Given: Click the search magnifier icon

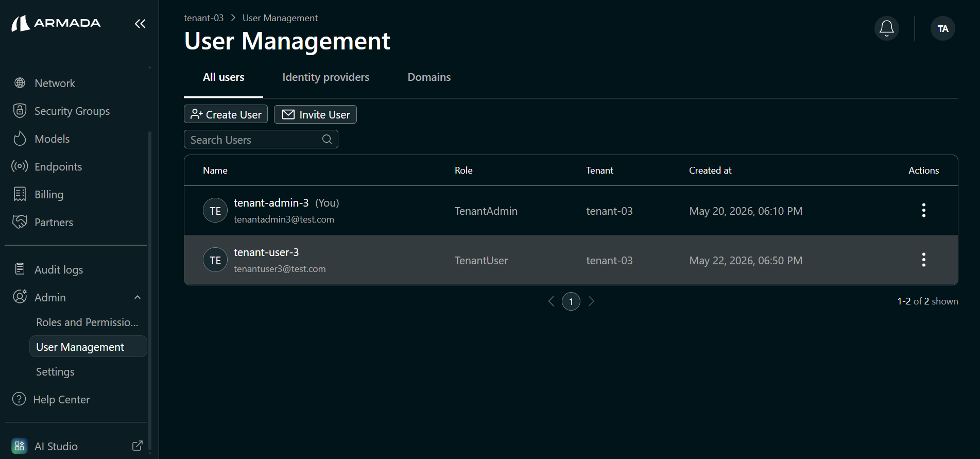Looking at the screenshot, I should (327, 139).
